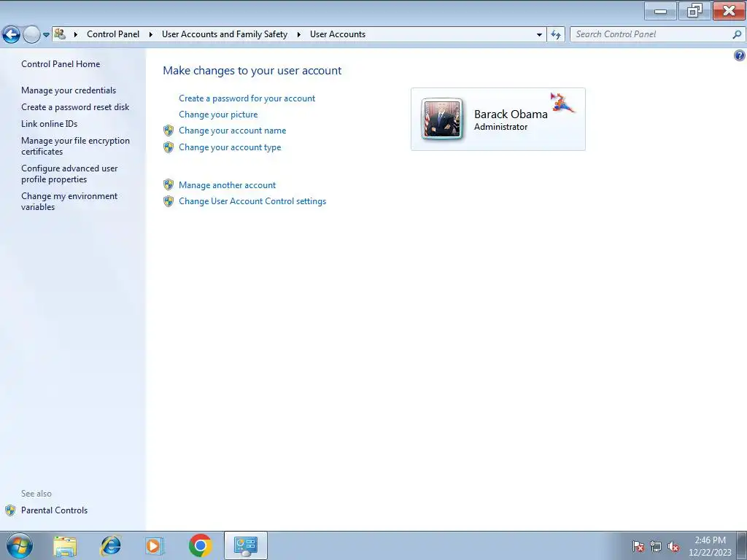The height and width of the screenshot is (560, 747).
Task: Click shield icon beside Manage another account
Action: click(169, 184)
